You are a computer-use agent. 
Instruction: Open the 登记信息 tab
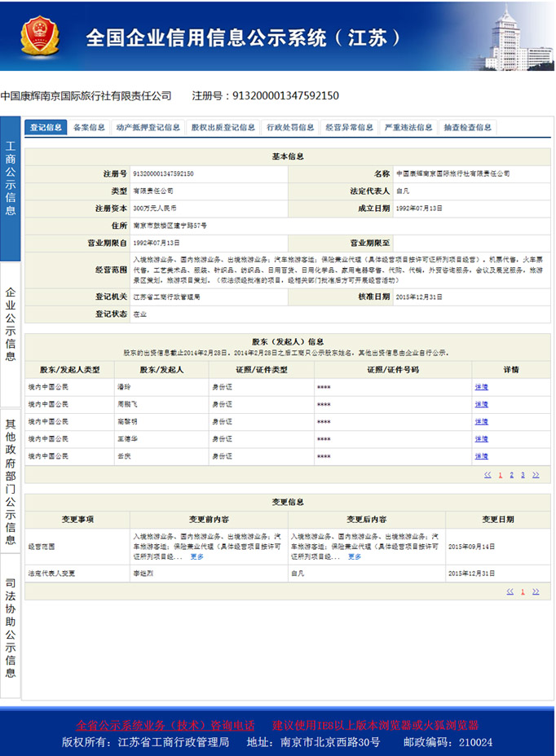[x=46, y=127]
